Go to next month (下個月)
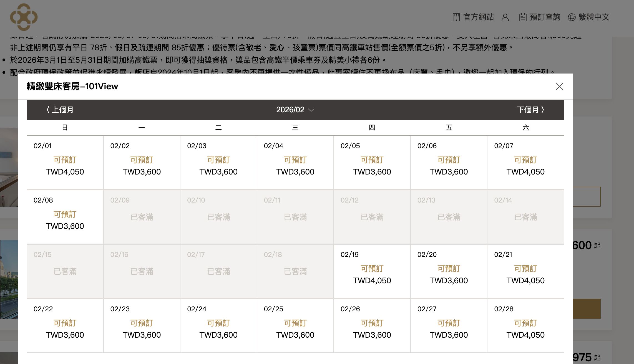This screenshot has height=364, width=634. click(x=531, y=110)
